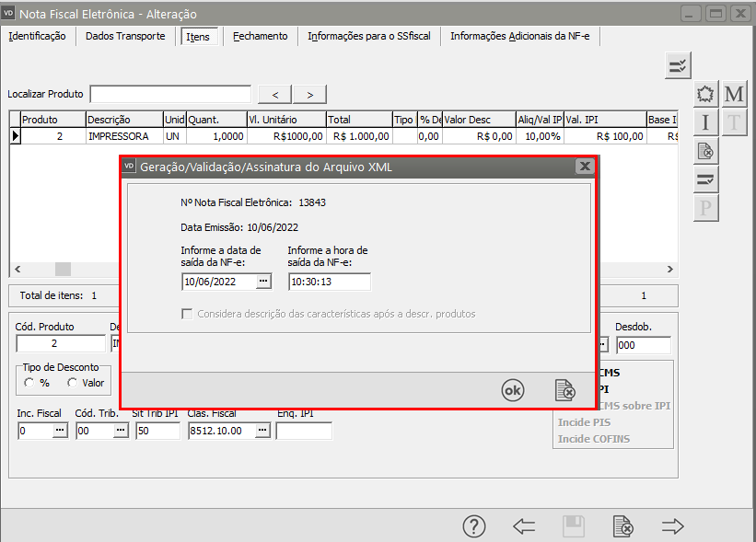Go back with the left arrow icon
The image size is (756, 542).
click(524, 526)
